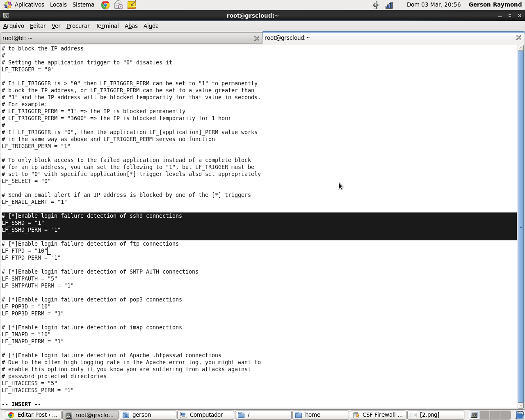Click the ftp connections comment line
The height and width of the screenshot is (420, 525).
click(x=90, y=244)
